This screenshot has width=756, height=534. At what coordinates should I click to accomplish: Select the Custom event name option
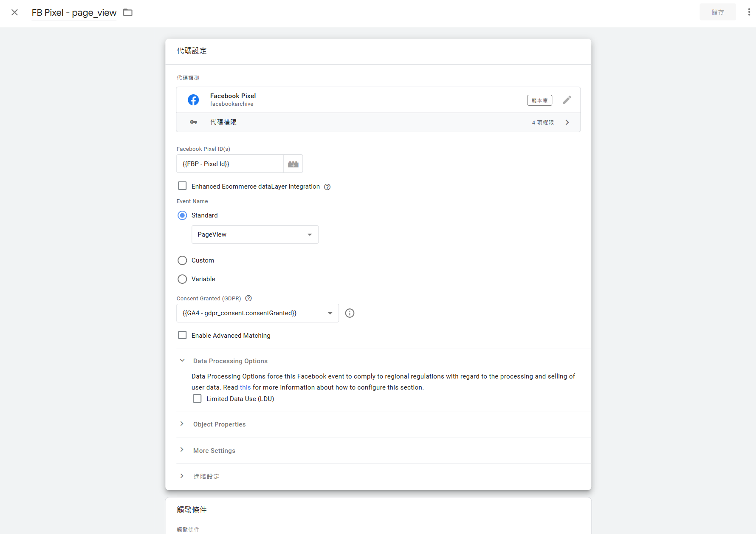pyautogui.click(x=182, y=260)
